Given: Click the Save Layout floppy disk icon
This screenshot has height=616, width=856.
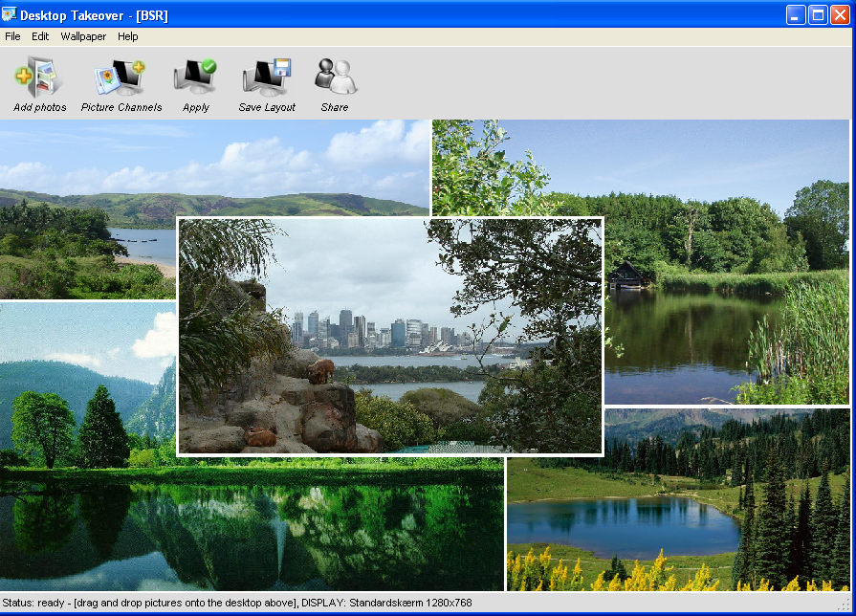Looking at the screenshot, I should (267, 77).
